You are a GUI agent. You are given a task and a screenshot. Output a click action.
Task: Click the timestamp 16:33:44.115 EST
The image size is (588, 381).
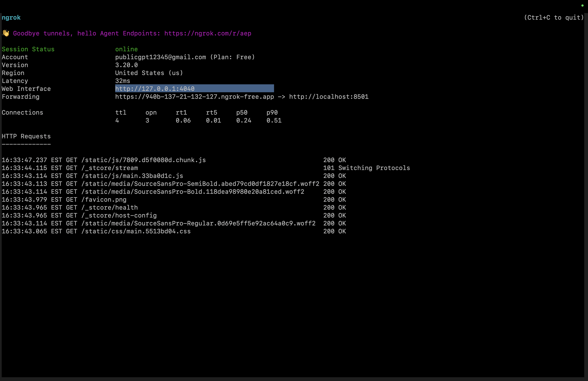pyautogui.click(x=32, y=168)
